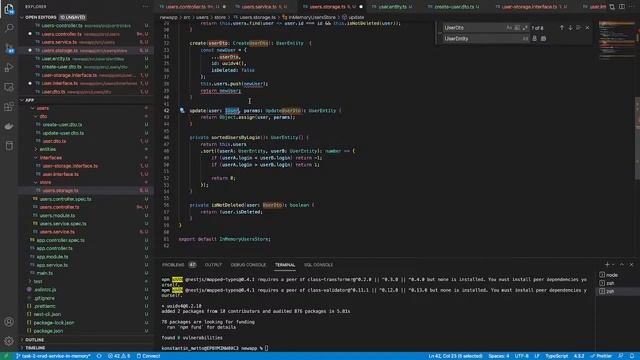Expand the Outline section

22,340
